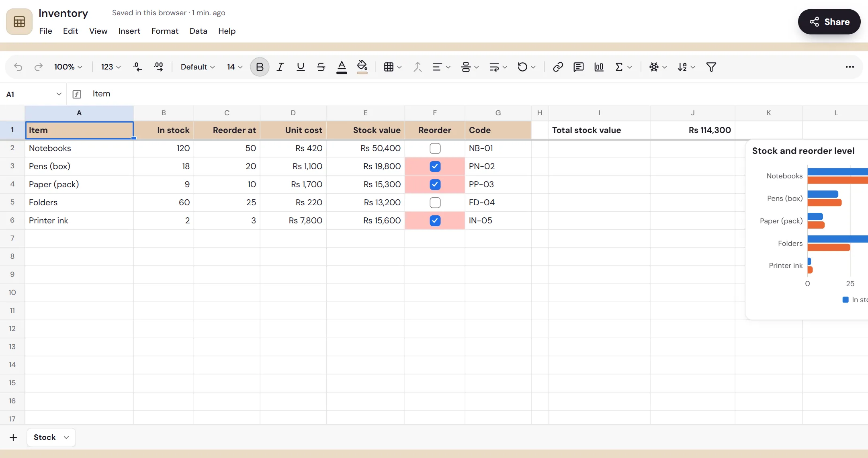Image resolution: width=868 pixels, height=458 pixels.
Task: Open the 123 number format dropdown
Action: coord(111,67)
